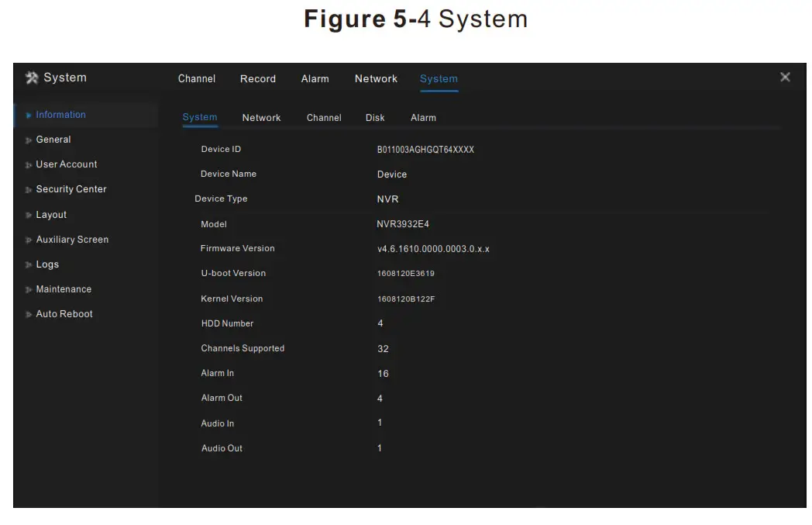The height and width of the screenshot is (525, 812).
Task: Open the Record settings tab
Action: (258, 78)
